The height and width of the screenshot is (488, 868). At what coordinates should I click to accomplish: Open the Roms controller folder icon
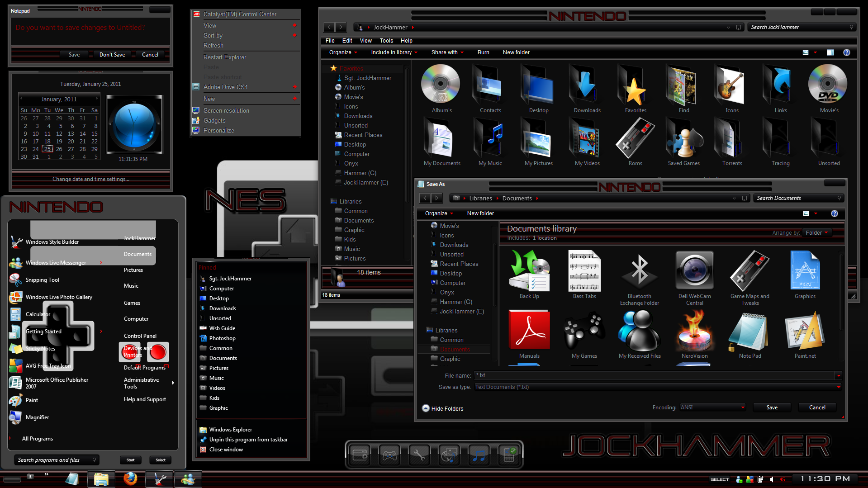tap(635, 137)
